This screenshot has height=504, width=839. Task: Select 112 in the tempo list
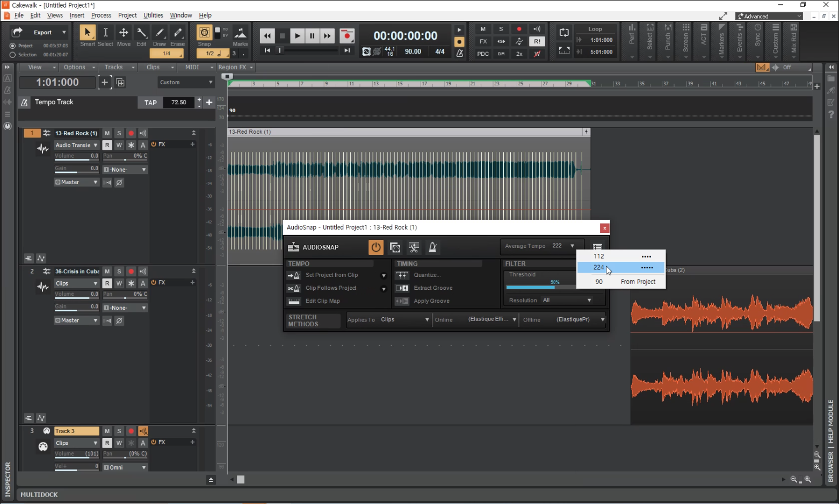click(x=621, y=257)
